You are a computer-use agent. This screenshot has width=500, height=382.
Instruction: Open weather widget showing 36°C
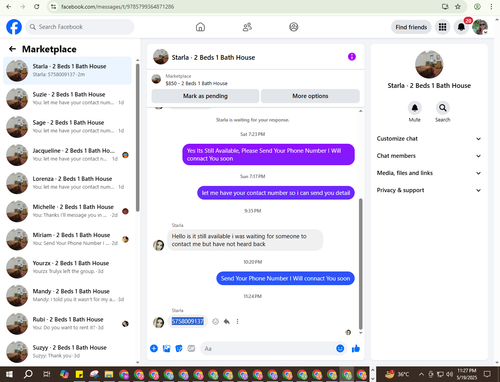click(x=397, y=374)
